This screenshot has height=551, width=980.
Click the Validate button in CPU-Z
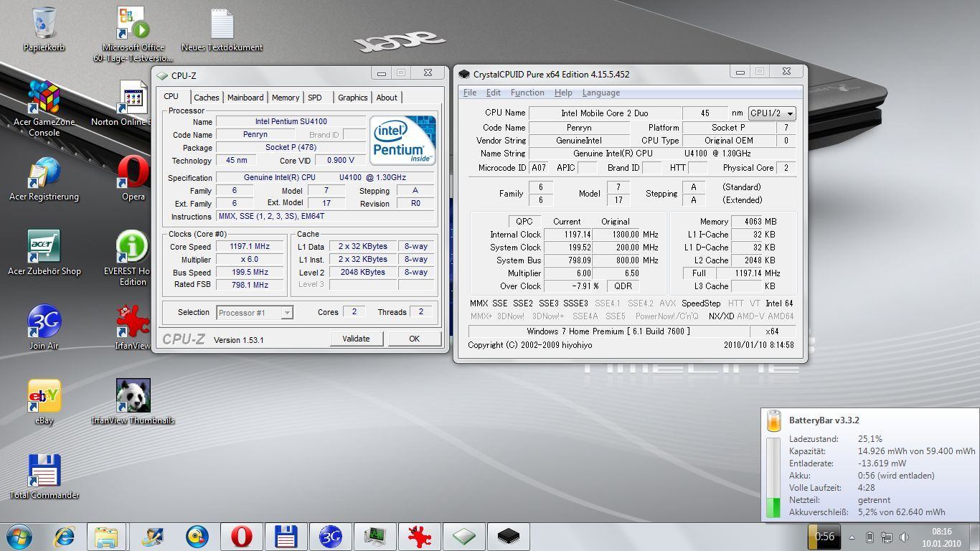click(x=356, y=339)
